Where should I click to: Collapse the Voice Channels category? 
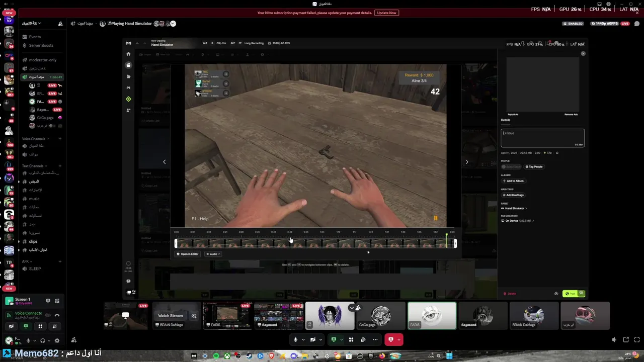35,139
